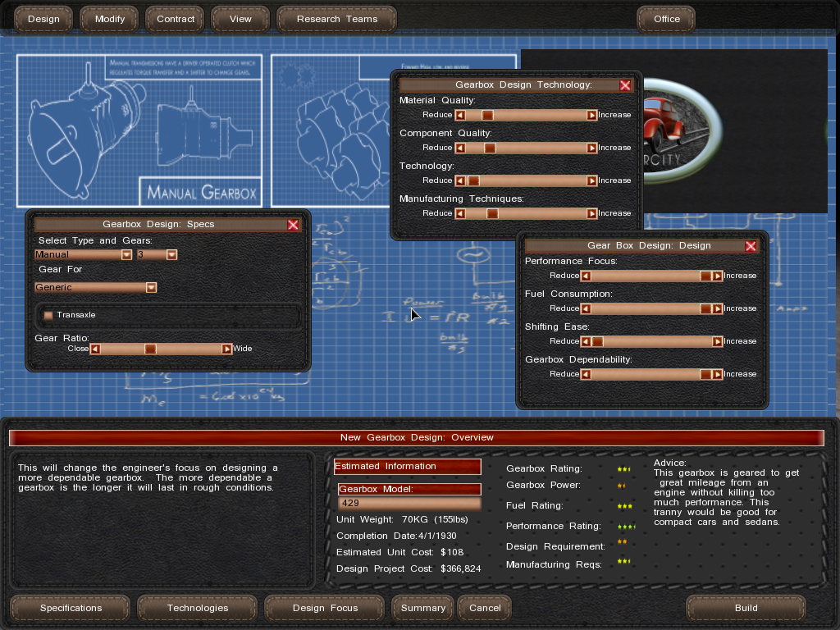Viewport: 840px width, 630px height.
Task: Click the Material Quality increase arrow
Action: tap(591, 116)
